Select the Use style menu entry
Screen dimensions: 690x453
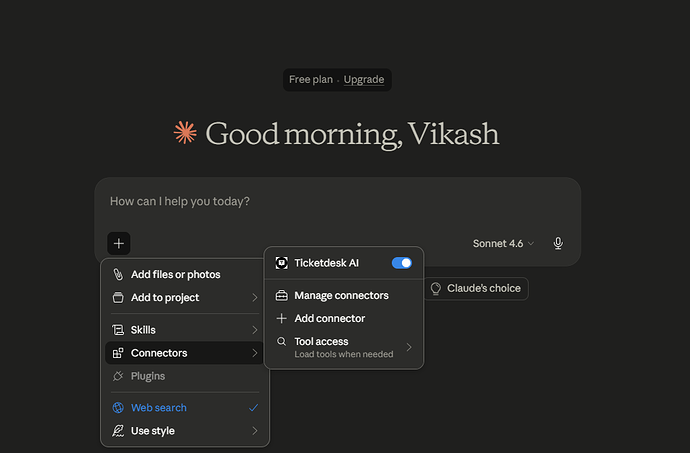point(185,431)
